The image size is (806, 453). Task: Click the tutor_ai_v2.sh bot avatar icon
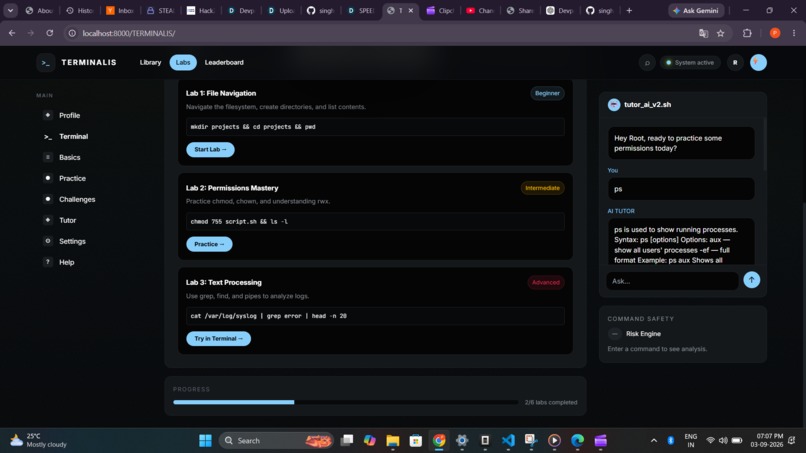pyautogui.click(x=614, y=105)
